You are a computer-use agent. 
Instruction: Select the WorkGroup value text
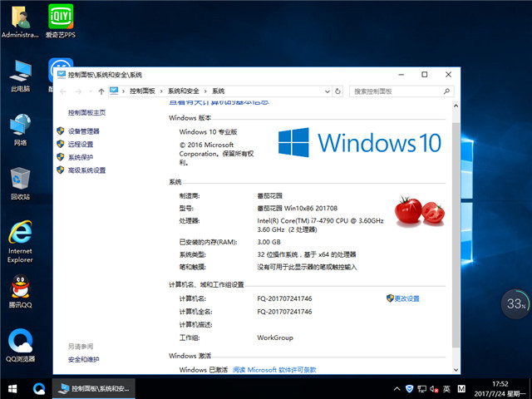pyautogui.click(x=275, y=337)
